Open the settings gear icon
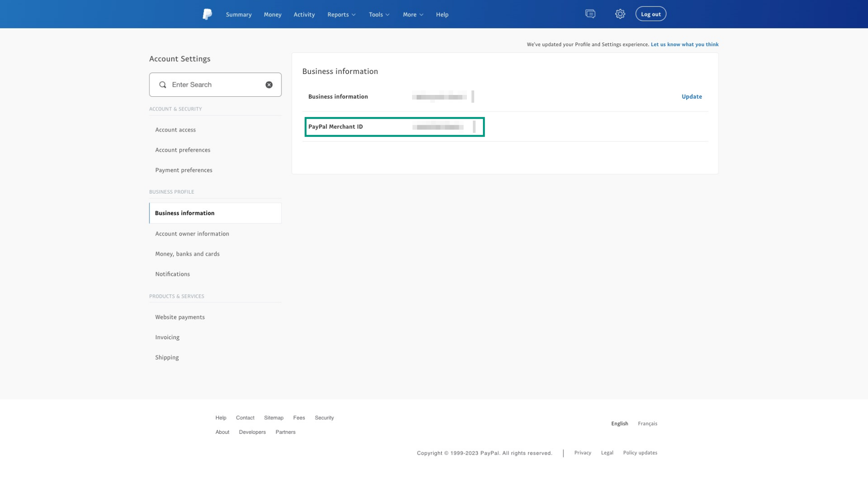The width and height of the screenshot is (868, 484). (620, 14)
